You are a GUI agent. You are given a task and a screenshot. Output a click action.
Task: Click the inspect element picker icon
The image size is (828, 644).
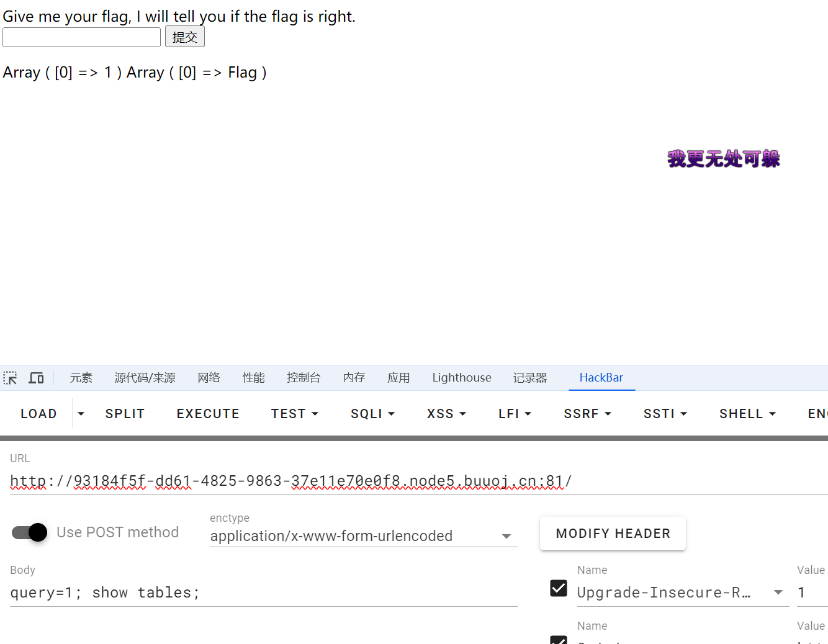click(x=10, y=378)
